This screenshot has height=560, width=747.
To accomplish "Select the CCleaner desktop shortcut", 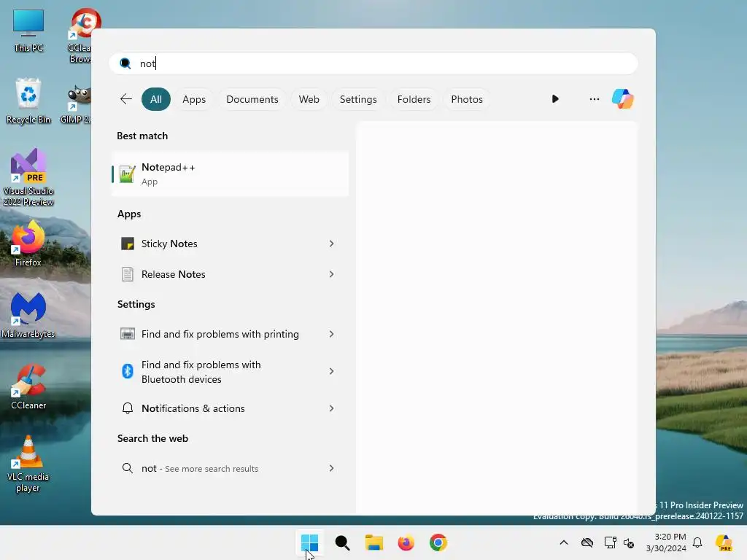I will pos(28,386).
